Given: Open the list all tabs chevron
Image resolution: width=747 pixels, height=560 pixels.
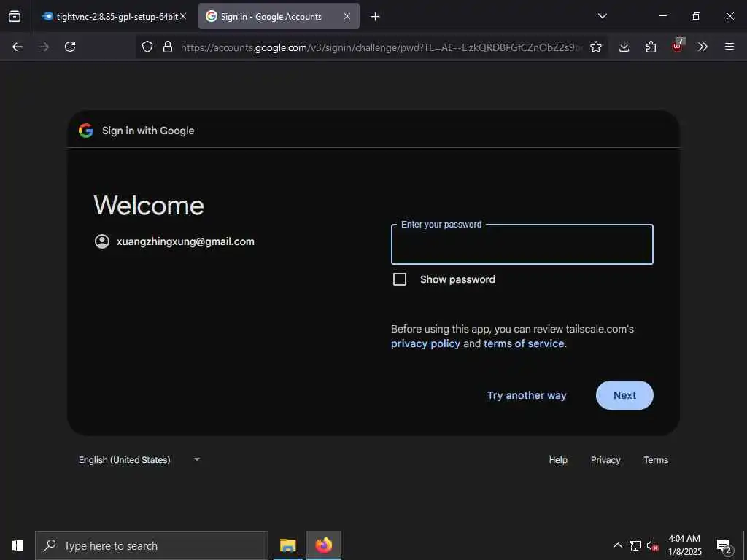Looking at the screenshot, I should click(602, 16).
